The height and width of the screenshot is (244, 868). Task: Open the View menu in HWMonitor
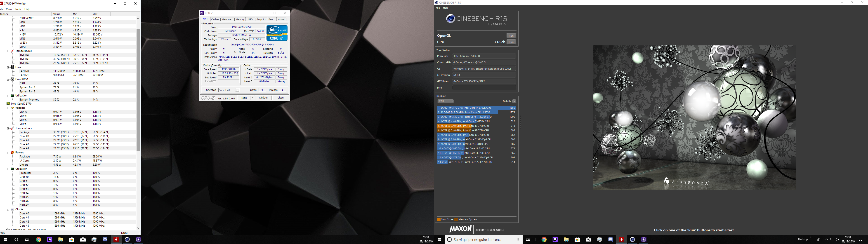point(9,9)
